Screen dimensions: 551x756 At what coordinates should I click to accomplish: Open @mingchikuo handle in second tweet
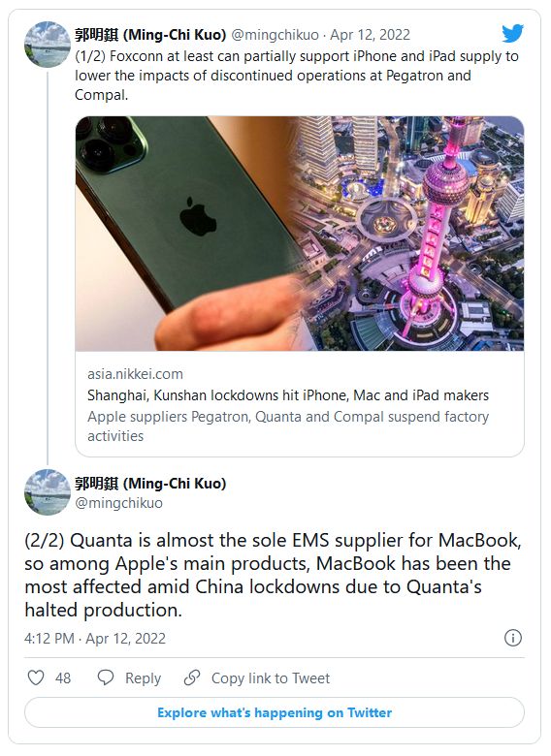[118, 503]
